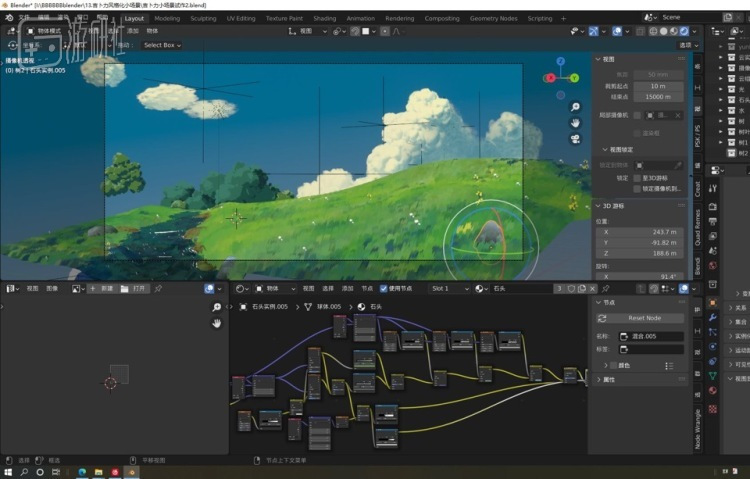This screenshot has width=750, height=479.
Task: Adjust the 15000 m clip end field
Action: point(658,97)
